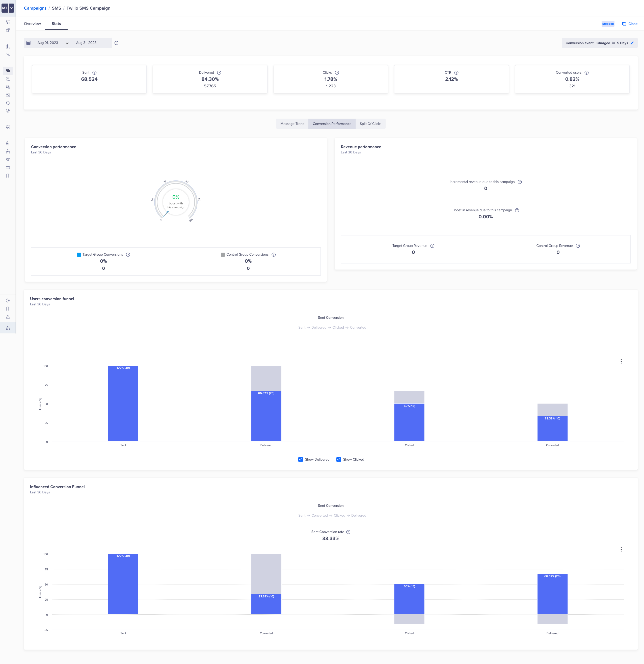Switch to Split Of Clicks tab

pyautogui.click(x=370, y=124)
